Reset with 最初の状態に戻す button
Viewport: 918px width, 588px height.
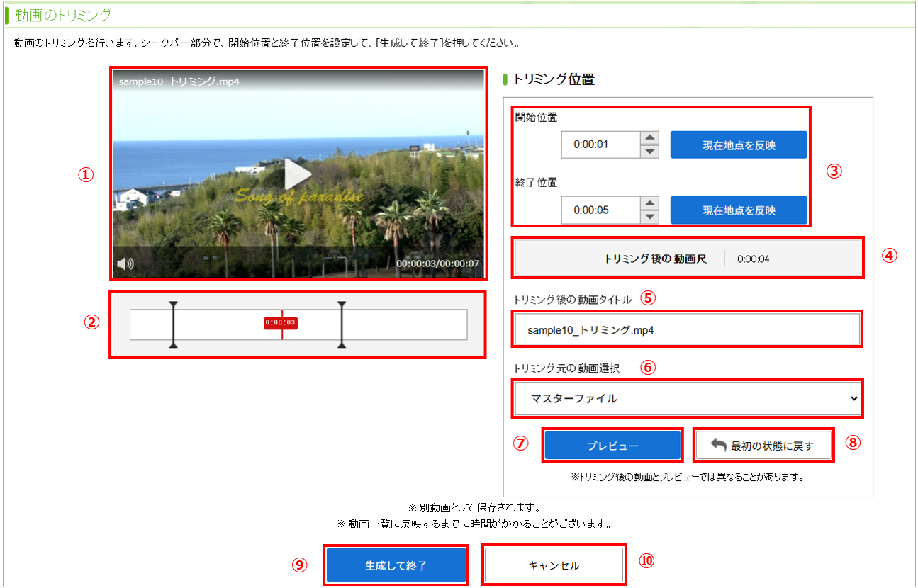(x=762, y=446)
